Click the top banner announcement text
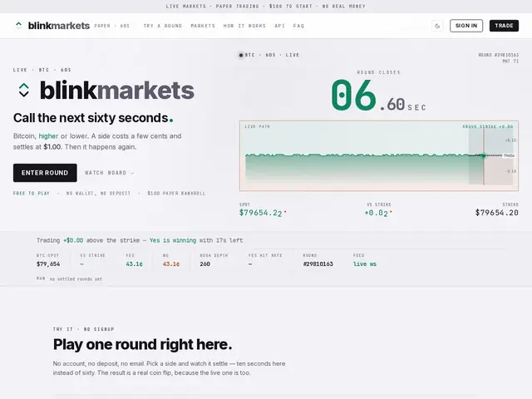 pyautogui.click(x=266, y=6)
